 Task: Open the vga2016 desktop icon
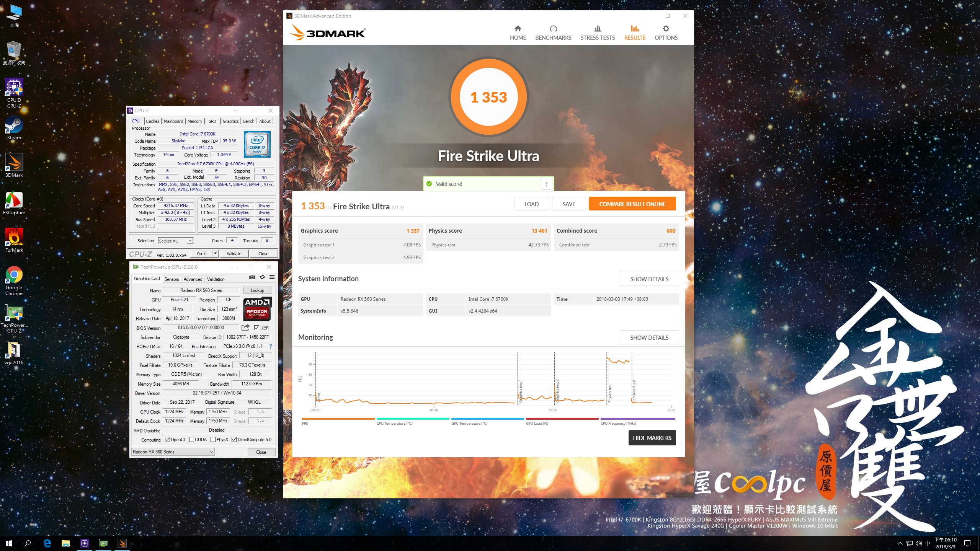(14, 353)
